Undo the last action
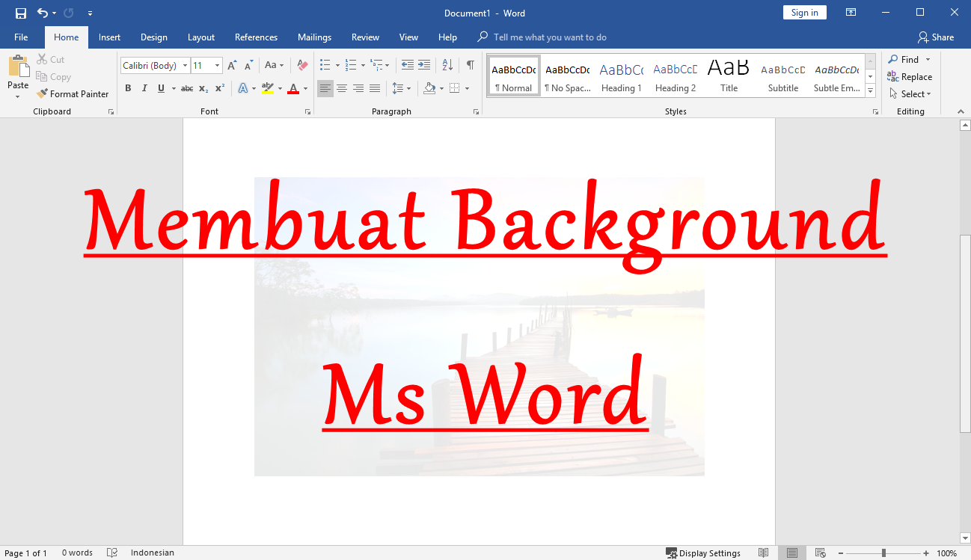This screenshot has width=971, height=560. (43, 13)
